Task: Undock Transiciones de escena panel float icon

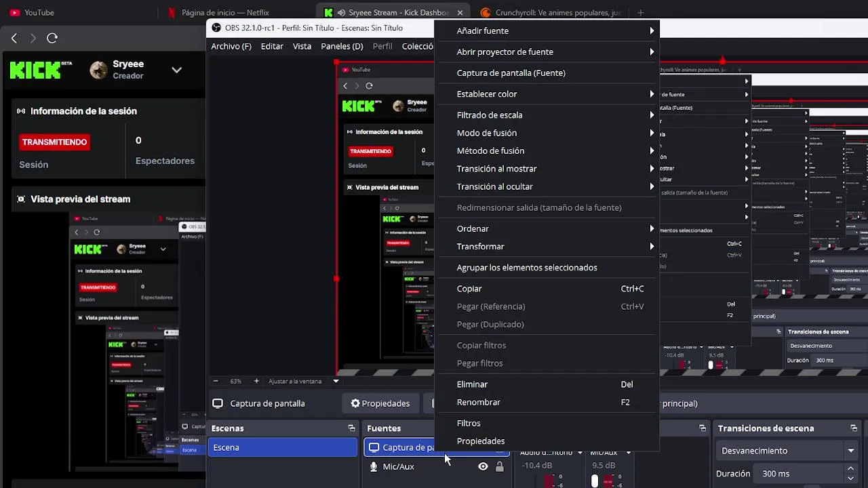Action: (x=854, y=428)
